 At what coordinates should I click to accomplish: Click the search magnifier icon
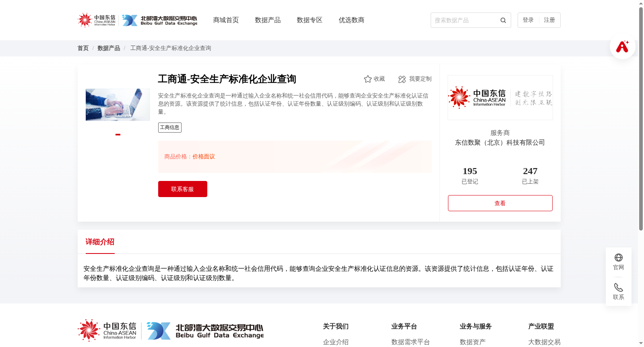[503, 20]
